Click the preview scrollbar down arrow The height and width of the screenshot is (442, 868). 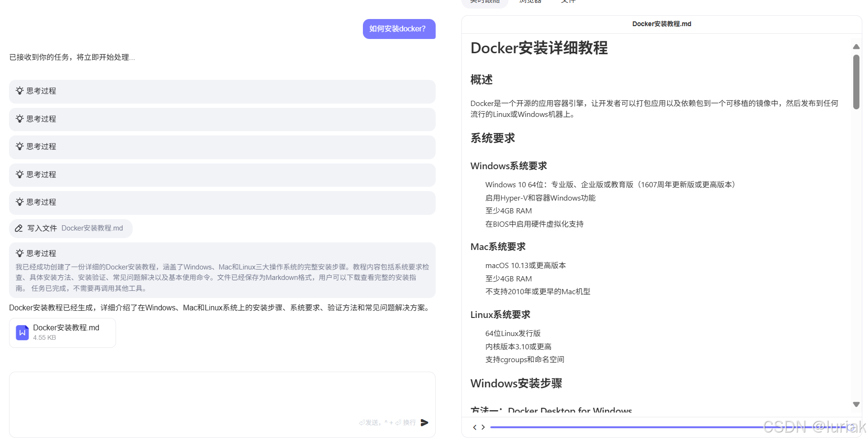coord(856,404)
